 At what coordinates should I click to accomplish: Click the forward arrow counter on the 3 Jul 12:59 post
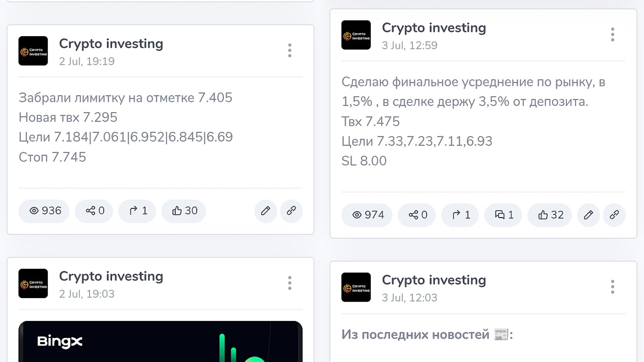click(460, 215)
